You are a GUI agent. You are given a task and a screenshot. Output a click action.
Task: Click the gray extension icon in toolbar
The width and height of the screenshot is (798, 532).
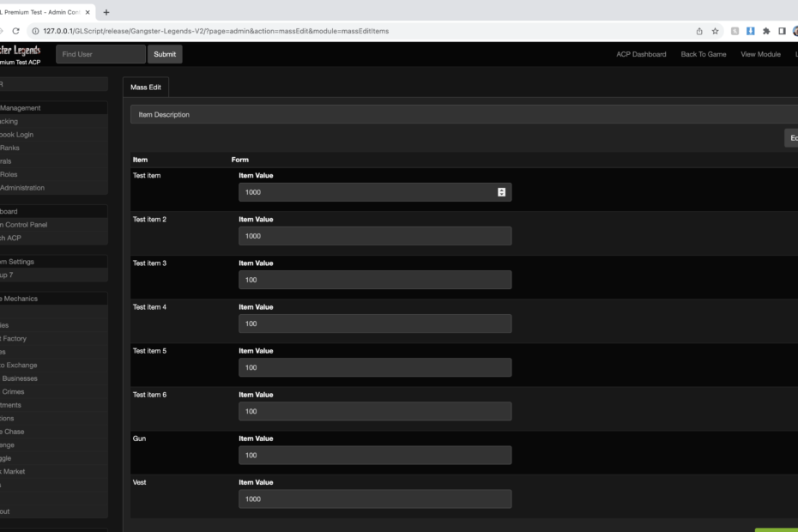(735, 31)
